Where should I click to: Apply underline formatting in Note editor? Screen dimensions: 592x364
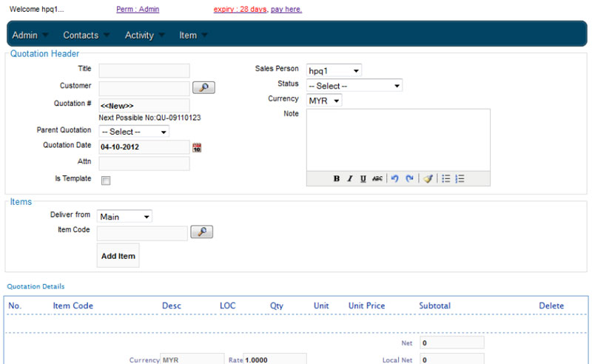(x=363, y=179)
